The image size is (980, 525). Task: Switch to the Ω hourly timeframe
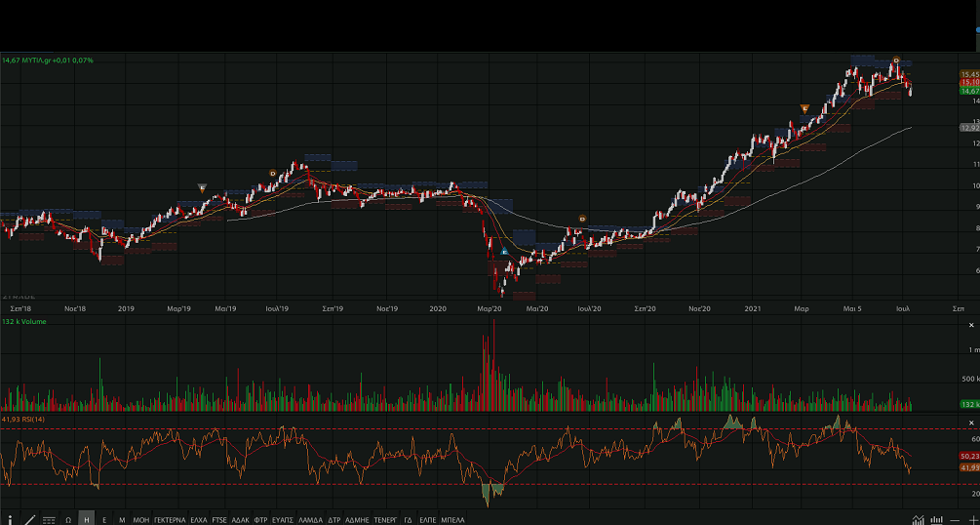click(68, 520)
